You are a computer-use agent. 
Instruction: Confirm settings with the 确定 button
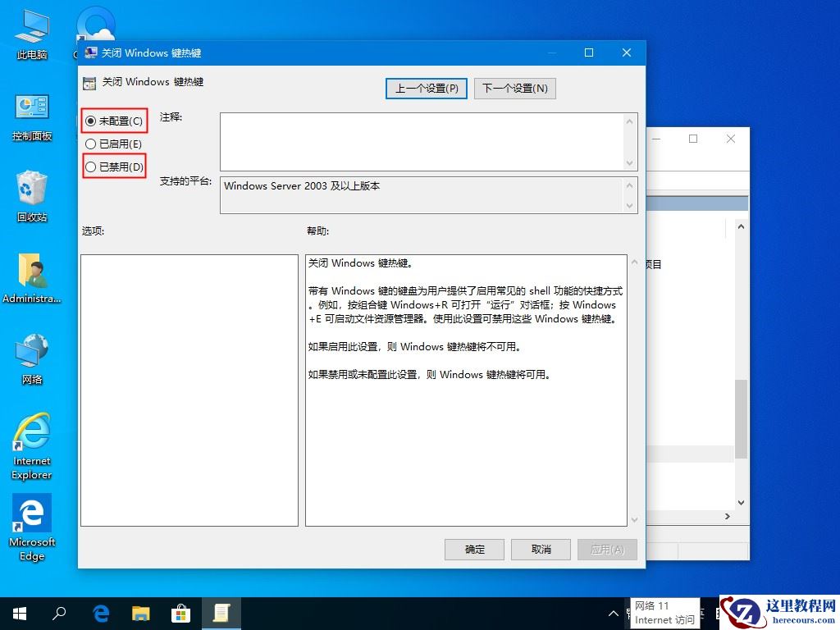click(x=474, y=550)
